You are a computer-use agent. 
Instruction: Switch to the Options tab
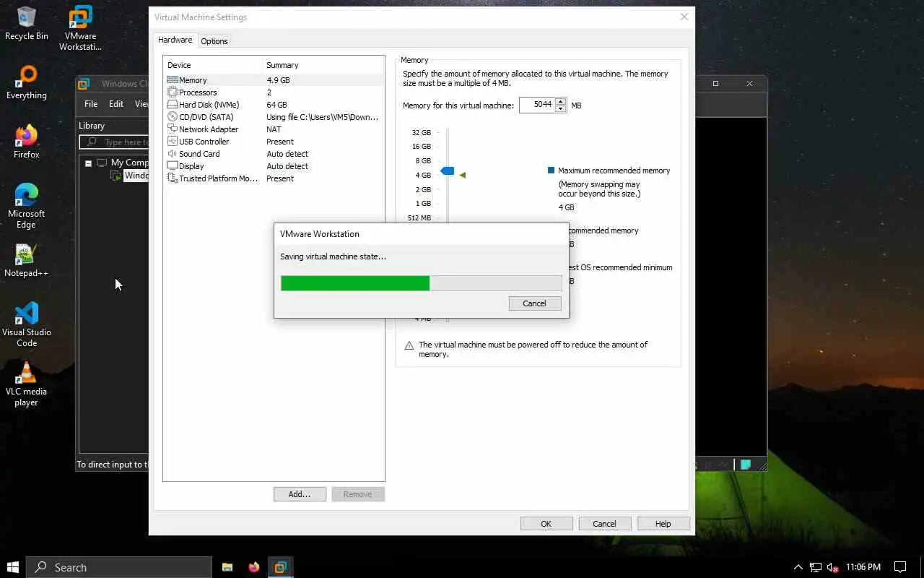point(214,41)
